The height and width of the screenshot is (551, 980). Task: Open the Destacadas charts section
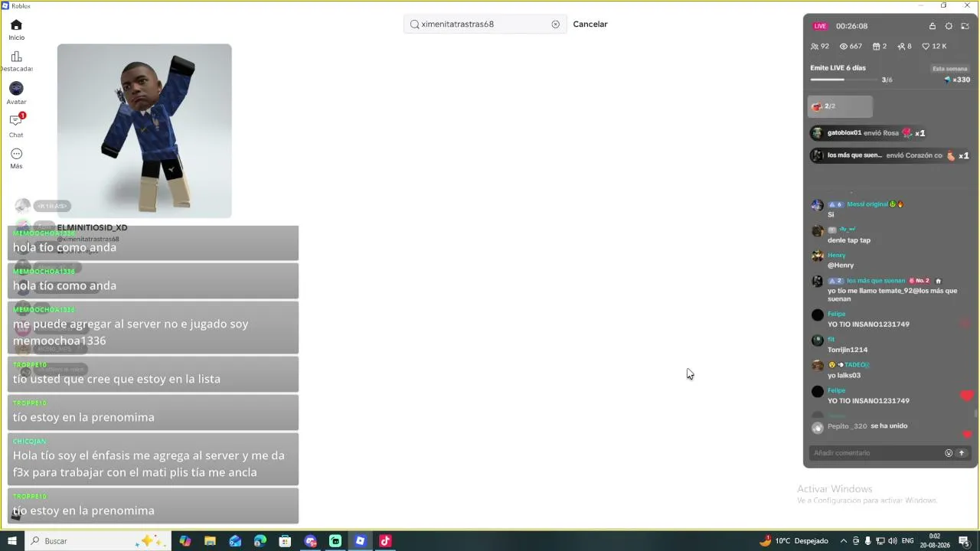16,61
